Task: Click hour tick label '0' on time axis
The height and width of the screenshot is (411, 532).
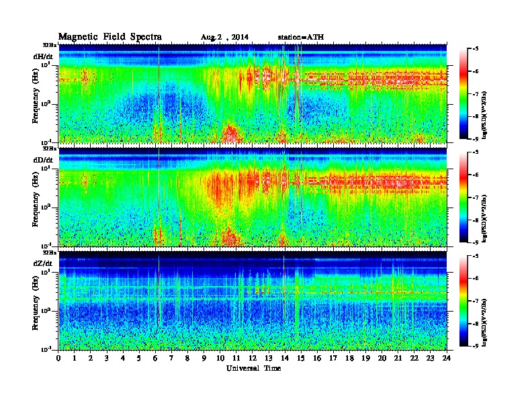Action: pyautogui.click(x=58, y=359)
